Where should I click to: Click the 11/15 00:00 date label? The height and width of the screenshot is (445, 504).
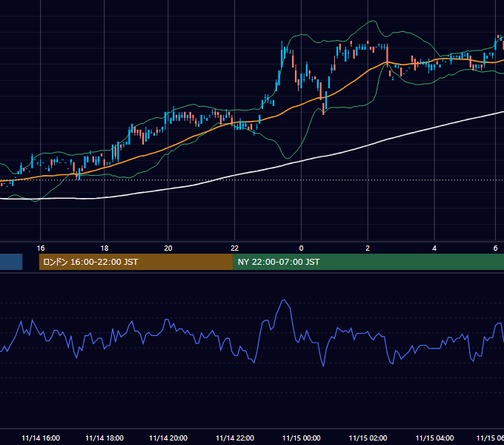[x=301, y=438]
